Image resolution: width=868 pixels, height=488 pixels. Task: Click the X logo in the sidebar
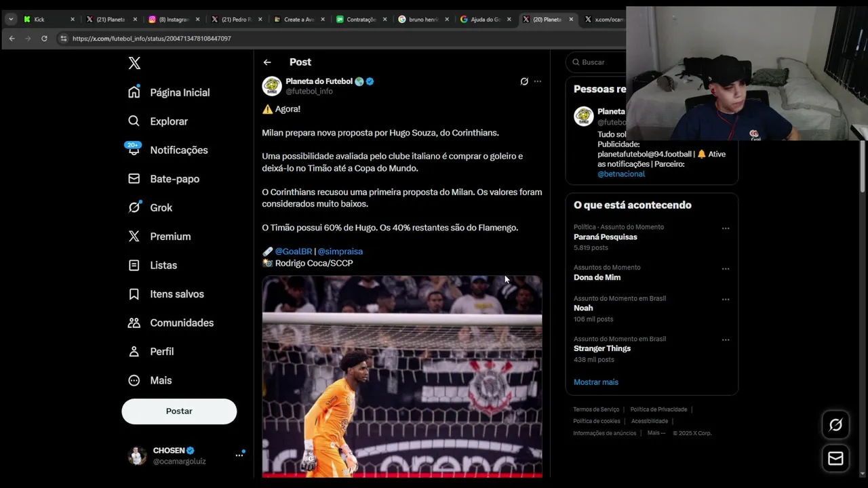(x=134, y=63)
